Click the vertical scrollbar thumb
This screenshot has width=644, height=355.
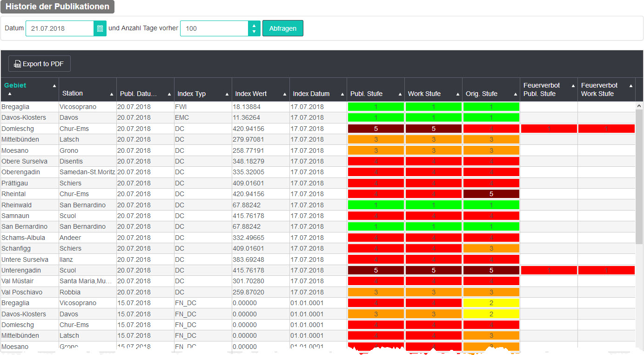pyautogui.click(x=639, y=177)
